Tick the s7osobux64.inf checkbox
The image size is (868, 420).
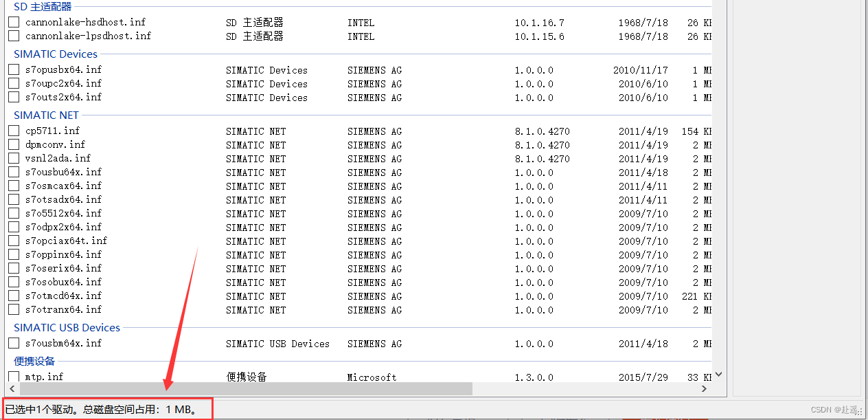pos(14,282)
